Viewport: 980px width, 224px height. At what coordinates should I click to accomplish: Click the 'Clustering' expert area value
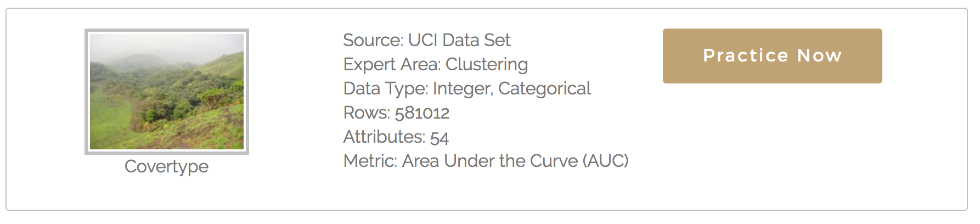coord(486,64)
